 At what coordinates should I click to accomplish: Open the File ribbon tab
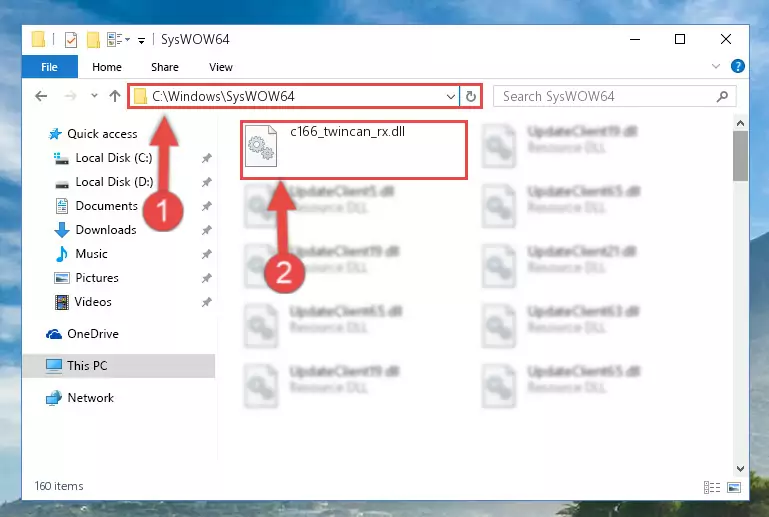[x=50, y=67]
